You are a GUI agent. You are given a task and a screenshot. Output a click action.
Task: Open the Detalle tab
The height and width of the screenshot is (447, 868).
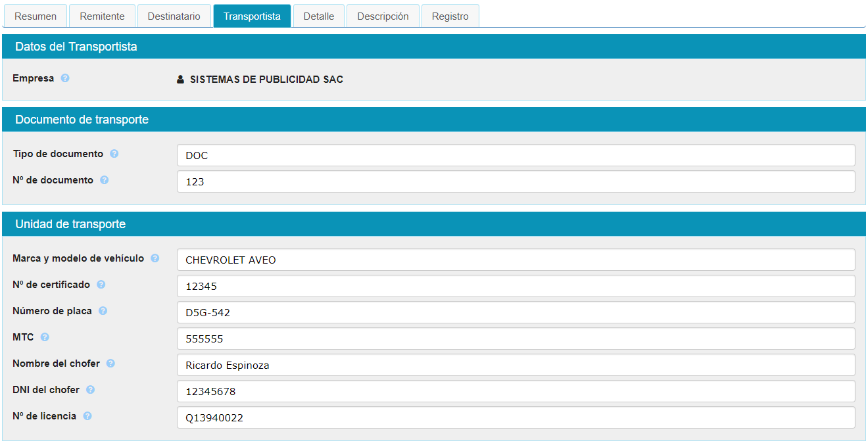click(318, 16)
